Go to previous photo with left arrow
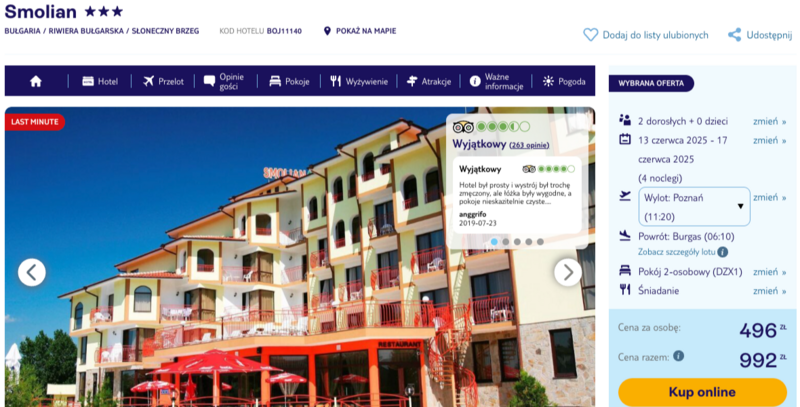 point(32,272)
